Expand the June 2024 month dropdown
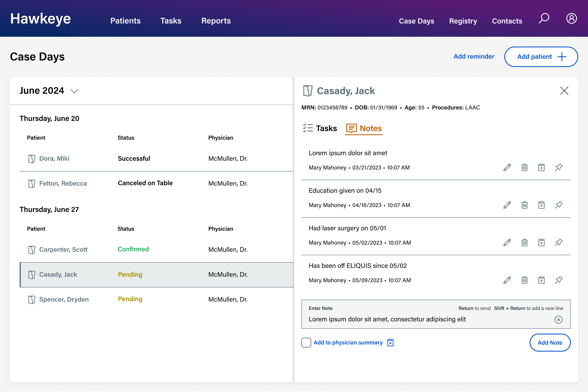 pos(74,91)
